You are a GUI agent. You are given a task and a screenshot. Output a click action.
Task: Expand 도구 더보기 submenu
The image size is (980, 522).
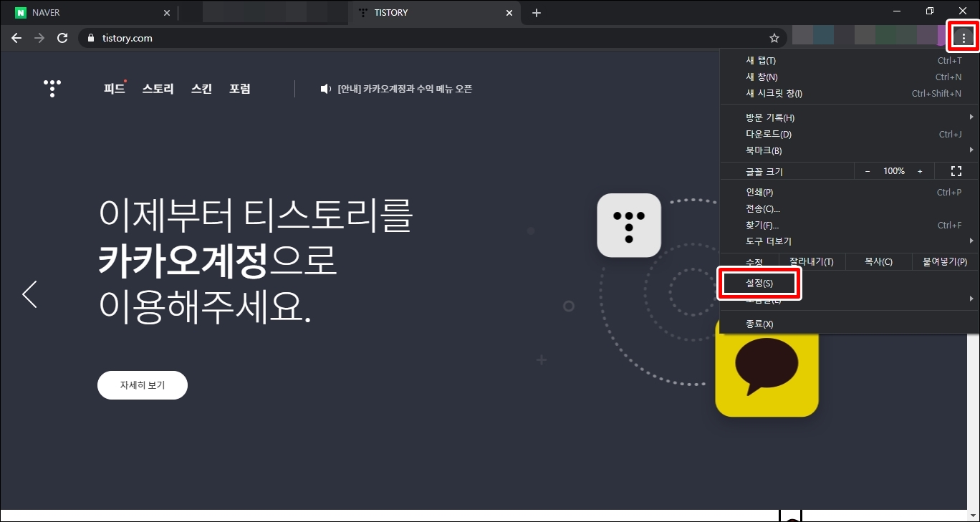pyautogui.click(x=850, y=241)
